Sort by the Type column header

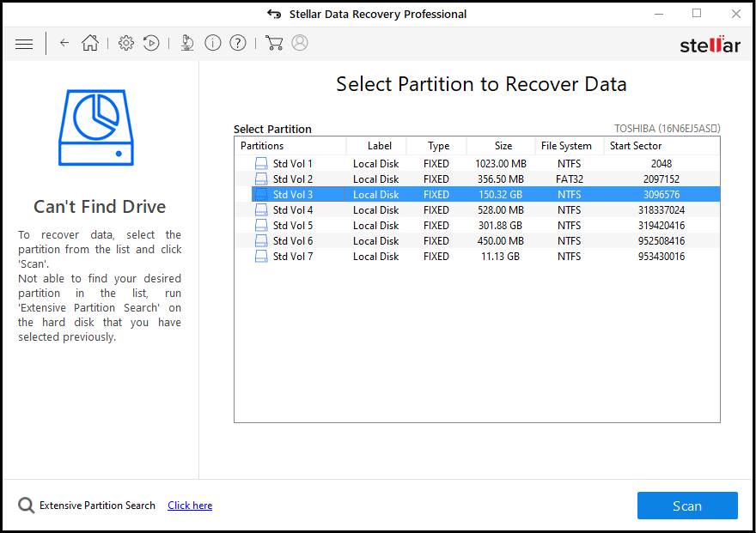pos(436,146)
